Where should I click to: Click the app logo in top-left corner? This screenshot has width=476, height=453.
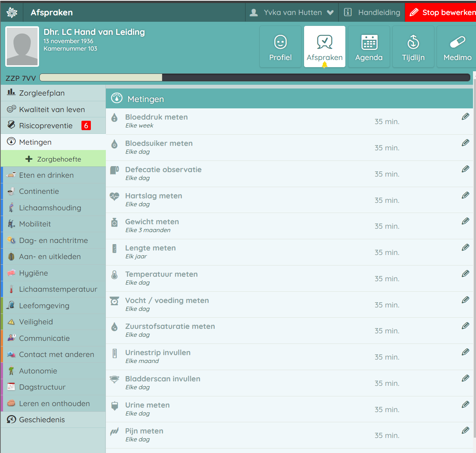[12, 12]
